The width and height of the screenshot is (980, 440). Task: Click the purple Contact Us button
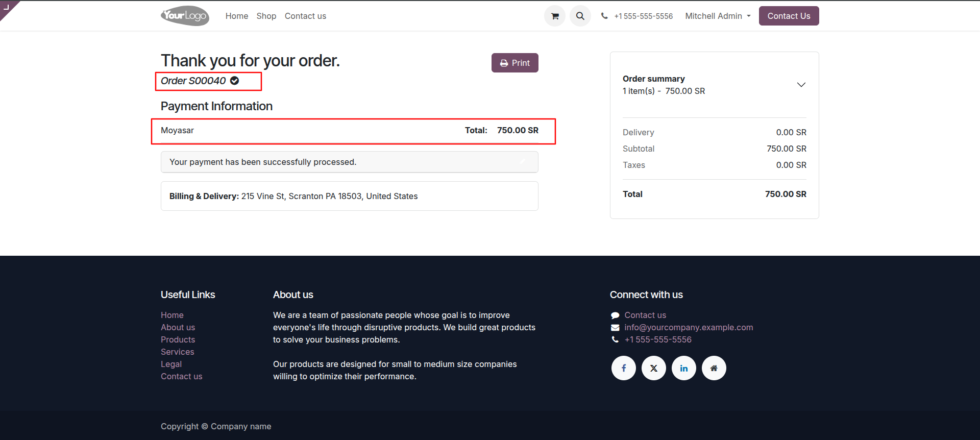[789, 16]
